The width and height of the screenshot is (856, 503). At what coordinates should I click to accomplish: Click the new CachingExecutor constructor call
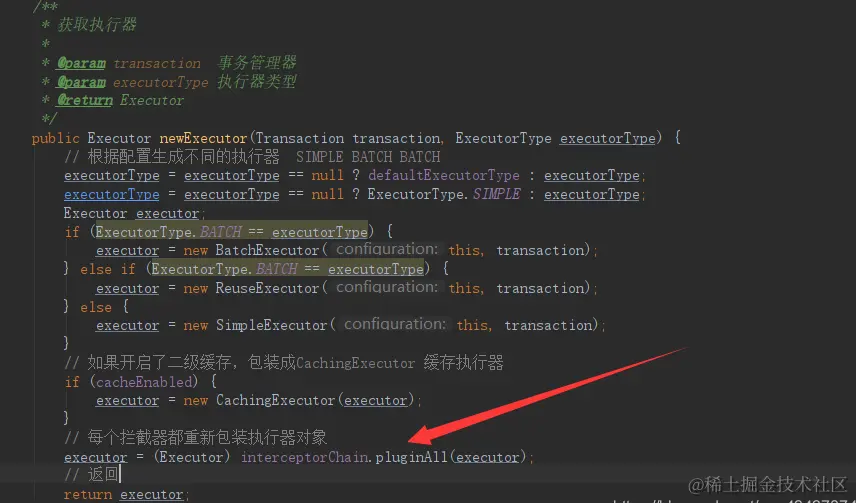pos(275,401)
